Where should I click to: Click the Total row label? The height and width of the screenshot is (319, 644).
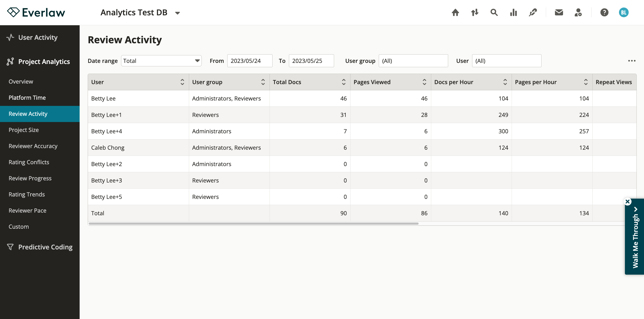(x=98, y=213)
